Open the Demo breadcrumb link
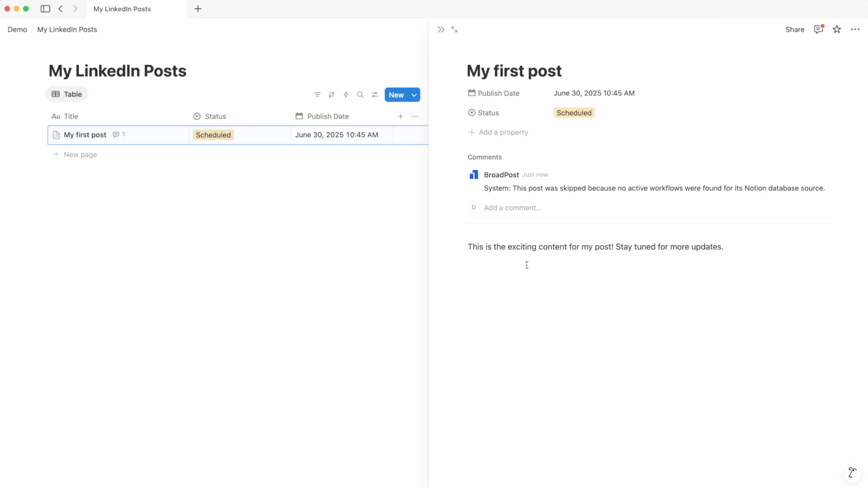The height and width of the screenshot is (488, 868). (17, 29)
